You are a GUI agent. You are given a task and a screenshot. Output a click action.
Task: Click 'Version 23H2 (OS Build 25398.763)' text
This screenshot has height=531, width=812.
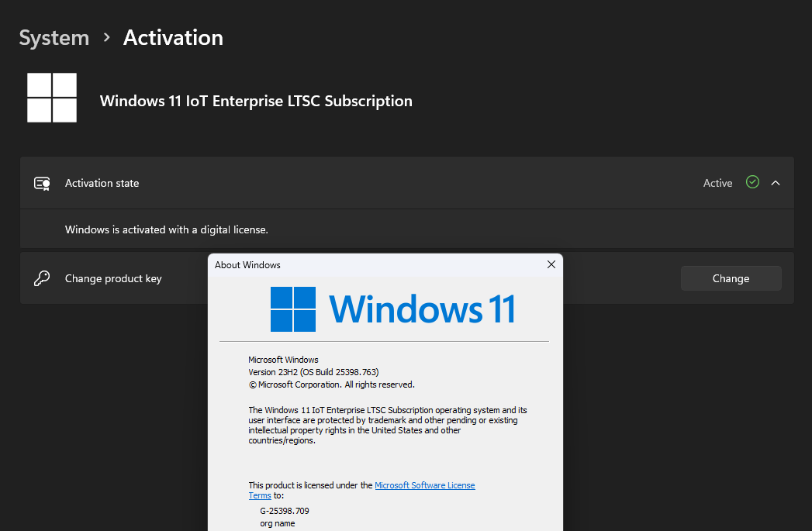(x=313, y=372)
